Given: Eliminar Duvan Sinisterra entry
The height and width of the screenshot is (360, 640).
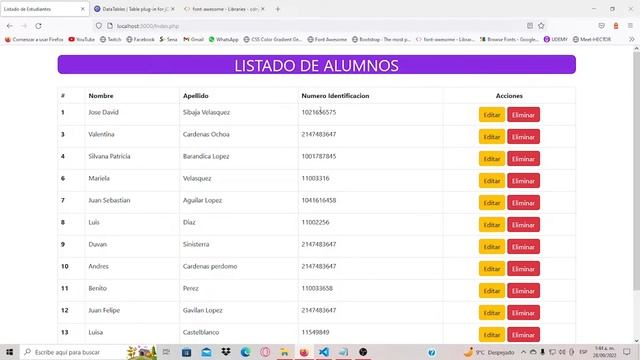Looking at the screenshot, I should point(523,247).
